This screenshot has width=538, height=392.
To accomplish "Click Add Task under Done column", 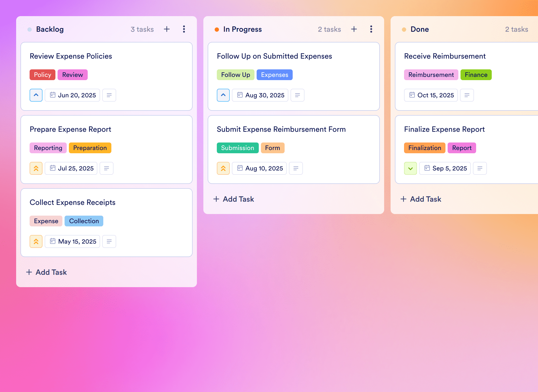I will tap(421, 199).
